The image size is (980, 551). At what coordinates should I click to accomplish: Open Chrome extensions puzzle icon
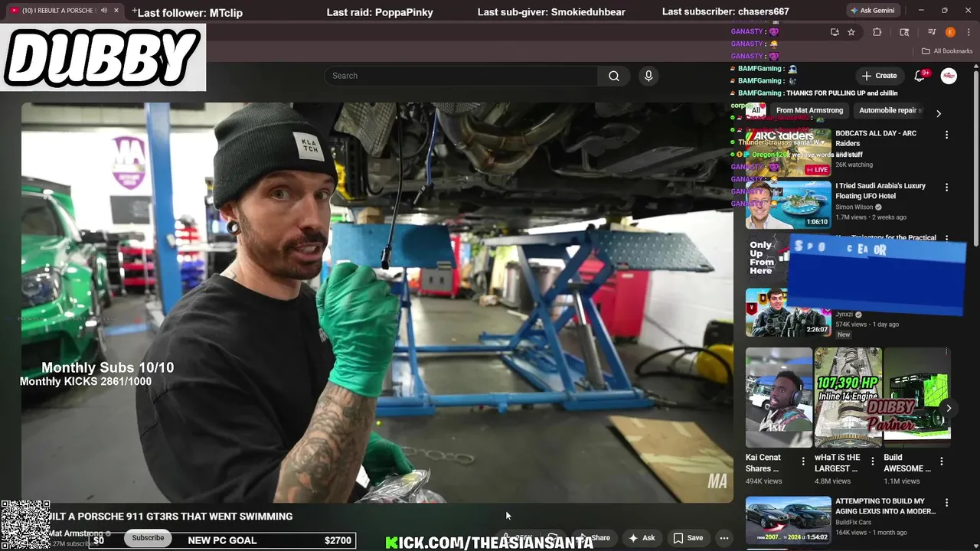pyautogui.click(x=877, y=32)
